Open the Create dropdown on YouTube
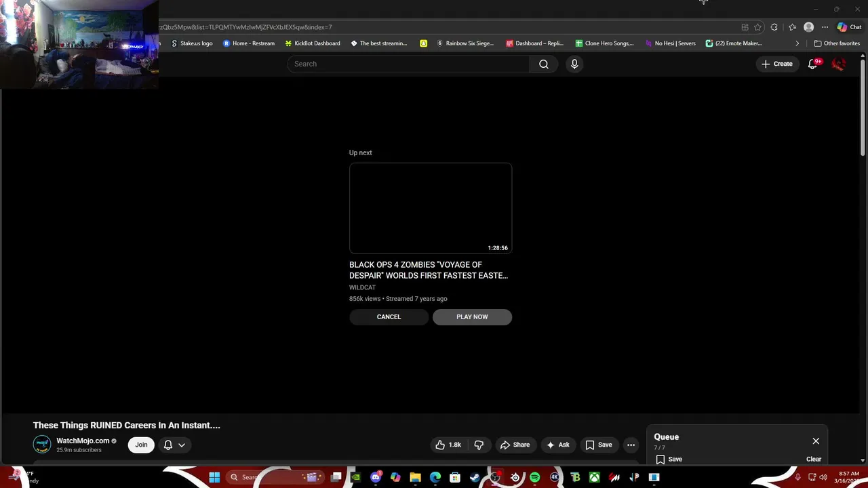 [x=777, y=64]
